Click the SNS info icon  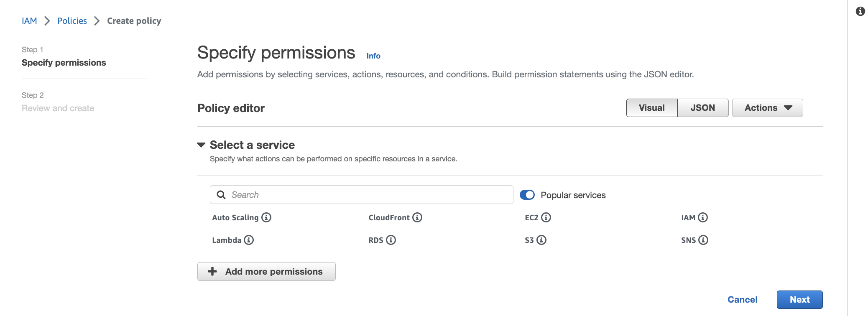pos(703,240)
